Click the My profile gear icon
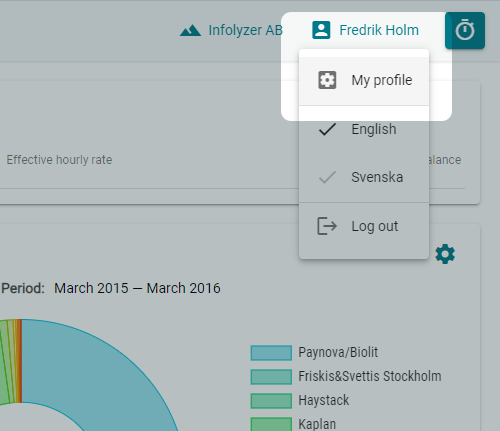This screenshot has height=431, width=500. [327, 80]
